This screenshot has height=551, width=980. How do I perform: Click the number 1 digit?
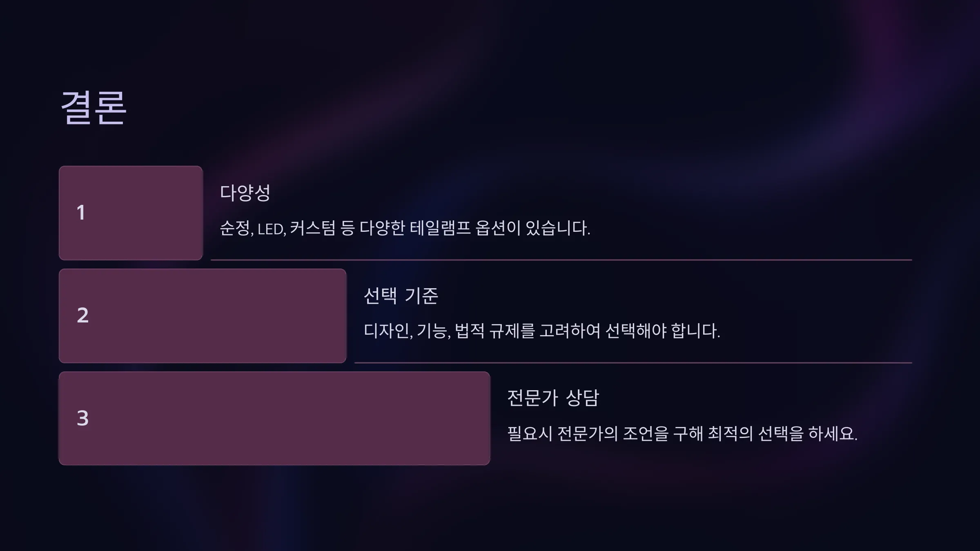pyautogui.click(x=81, y=213)
